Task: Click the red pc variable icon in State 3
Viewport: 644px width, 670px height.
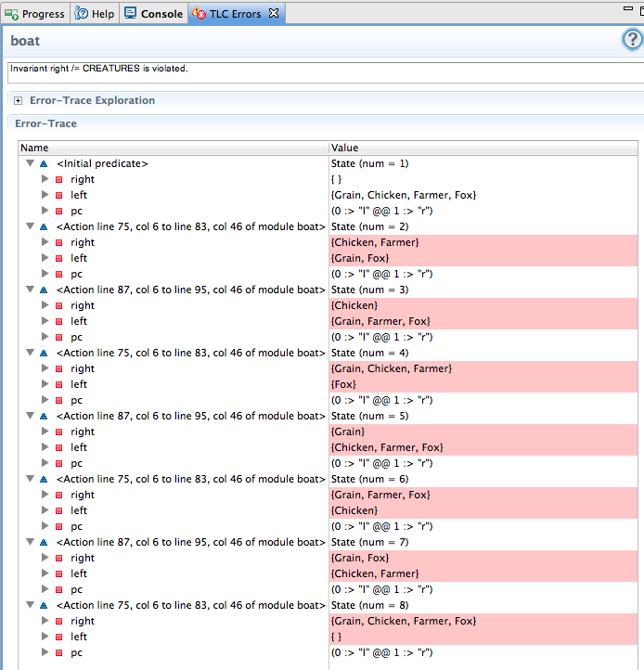Action: (58, 337)
